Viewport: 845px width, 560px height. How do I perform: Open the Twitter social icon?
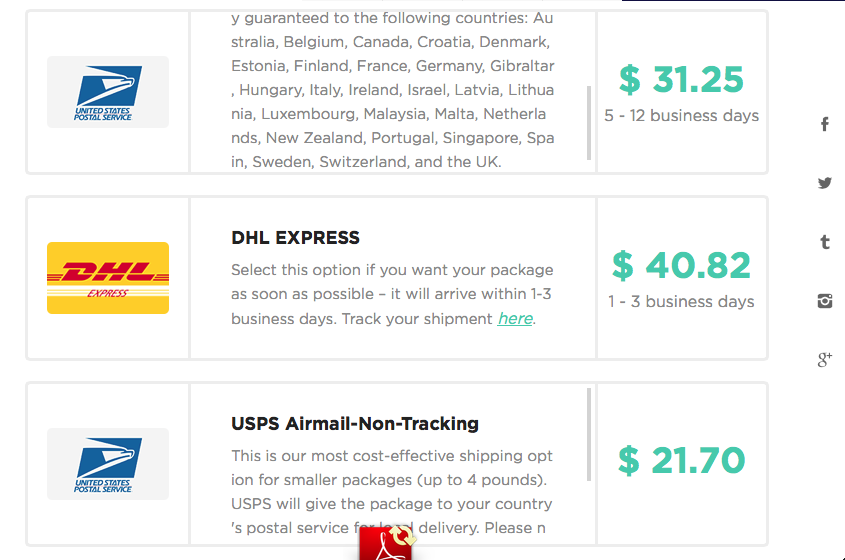(825, 183)
